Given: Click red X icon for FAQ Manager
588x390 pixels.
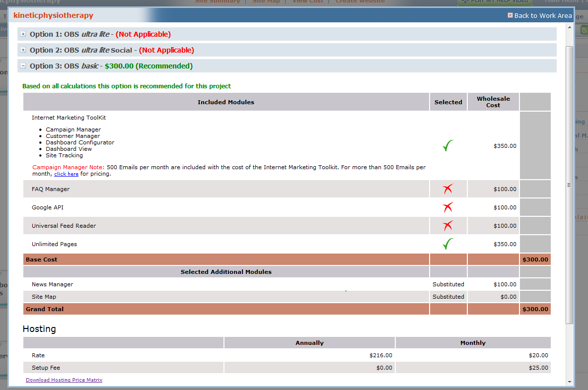Looking at the screenshot, I should tap(448, 189).
